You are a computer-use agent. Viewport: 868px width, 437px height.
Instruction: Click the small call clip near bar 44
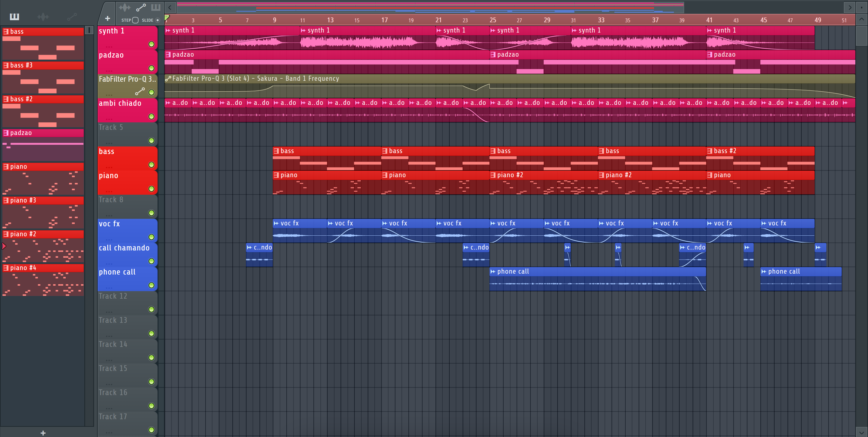[x=748, y=255]
